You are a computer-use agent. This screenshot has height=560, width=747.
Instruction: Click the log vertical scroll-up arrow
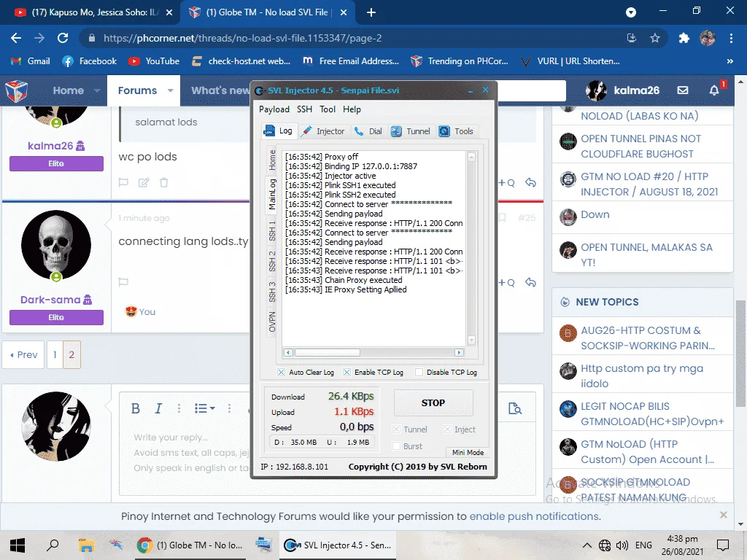coord(472,157)
